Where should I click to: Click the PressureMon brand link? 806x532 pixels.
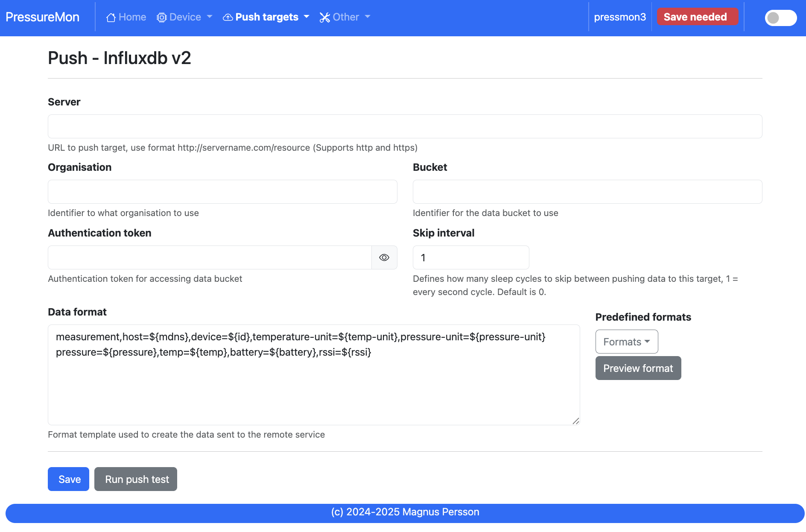point(43,17)
